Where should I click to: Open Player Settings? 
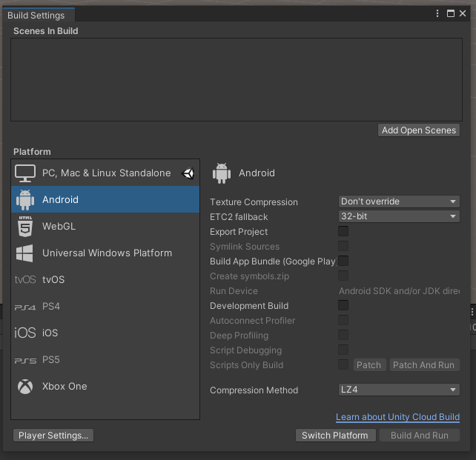point(53,436)
